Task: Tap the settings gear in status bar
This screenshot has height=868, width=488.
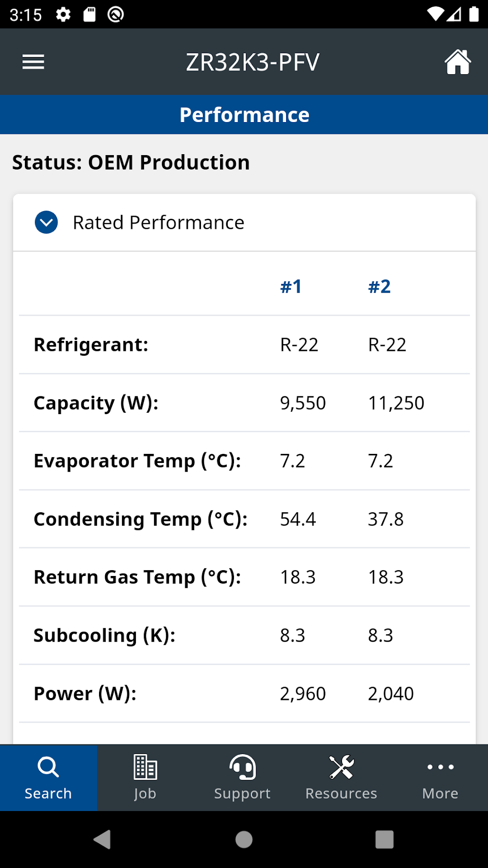Action: (63, 14)
